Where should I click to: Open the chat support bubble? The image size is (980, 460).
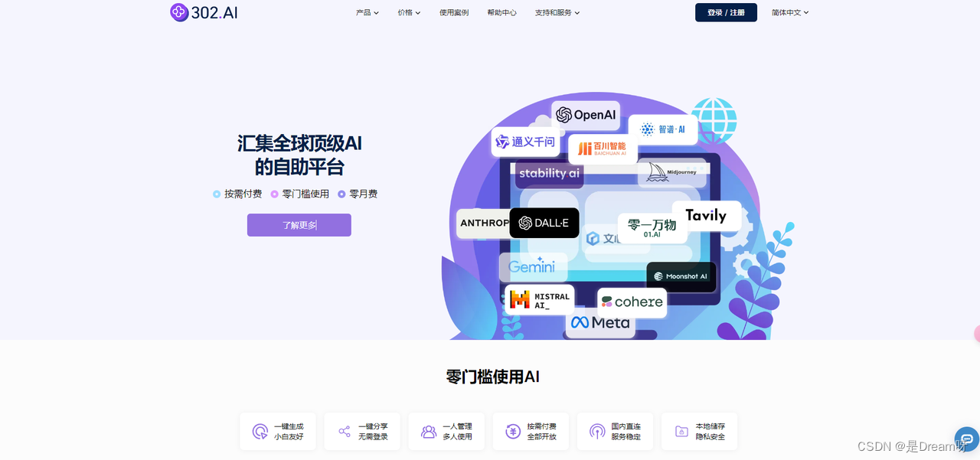coord(967,439)
